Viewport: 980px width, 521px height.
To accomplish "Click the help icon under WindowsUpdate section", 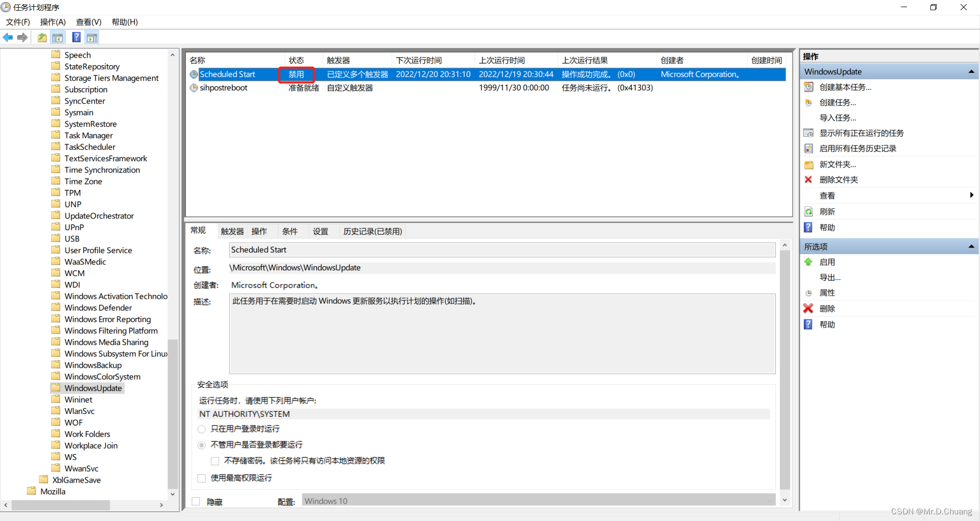I will (x=808, y=228).
